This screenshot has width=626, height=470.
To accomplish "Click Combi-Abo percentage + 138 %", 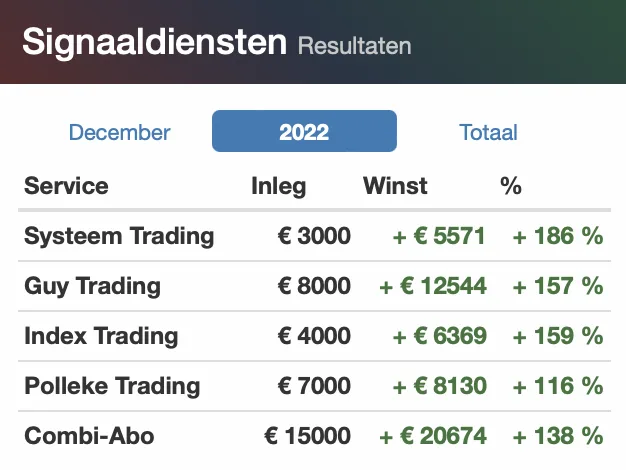I will [558, 436].
